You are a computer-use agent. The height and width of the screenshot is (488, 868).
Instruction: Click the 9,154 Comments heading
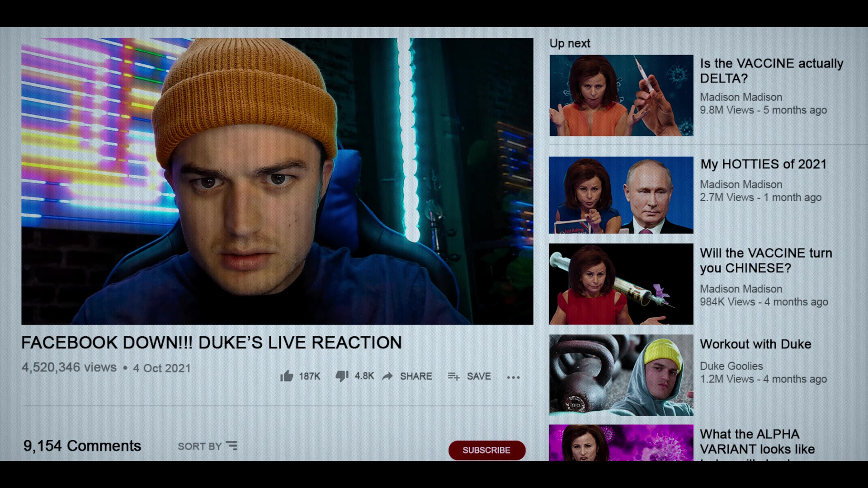[x=82, y=446]
